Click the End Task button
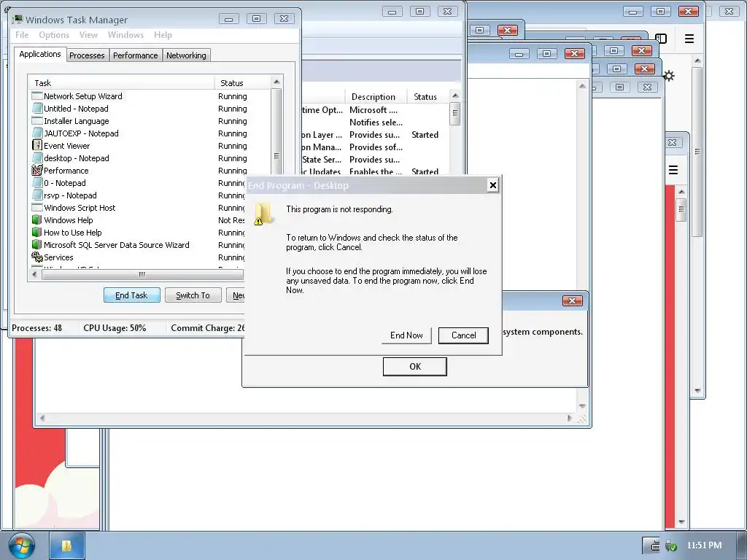The height and width of the screenshot is (560, 747). pos(131,295)
